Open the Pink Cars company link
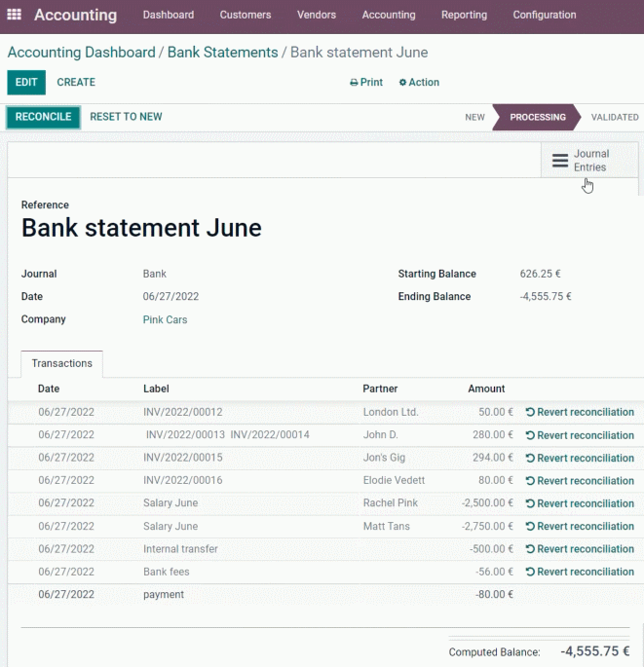This screenshot has height=667, width=644. 165,319
